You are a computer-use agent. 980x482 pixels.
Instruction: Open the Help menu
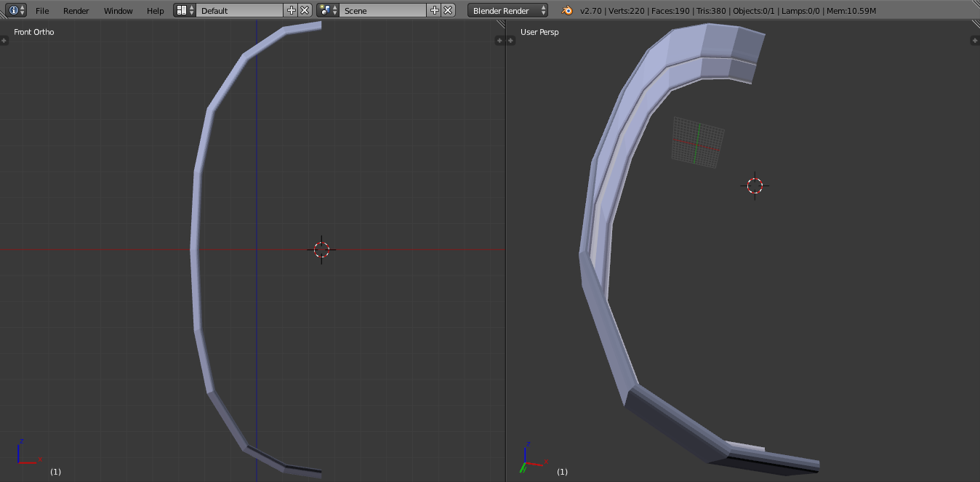156,11
